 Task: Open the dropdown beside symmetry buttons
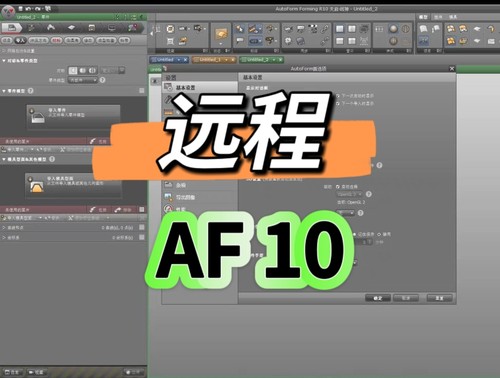(113, 70)
